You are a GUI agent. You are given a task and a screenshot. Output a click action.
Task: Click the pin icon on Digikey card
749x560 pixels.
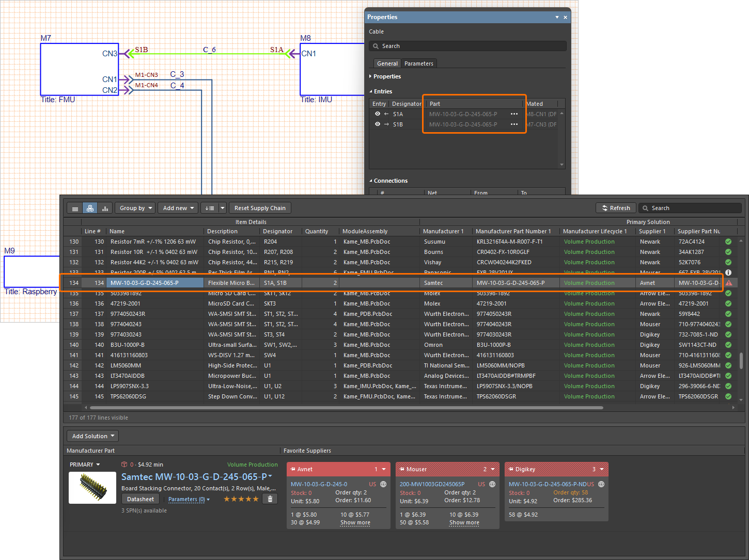pyautogui.click(x=511, y=469)
